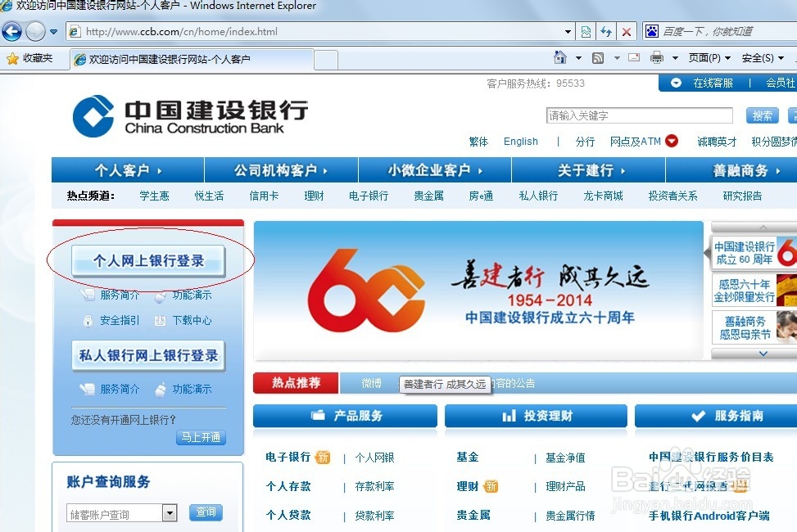This screenshot has width=797, height=532.
Task: Expand the 储蓄账户查询 account type selector
Action: (169, 512)
